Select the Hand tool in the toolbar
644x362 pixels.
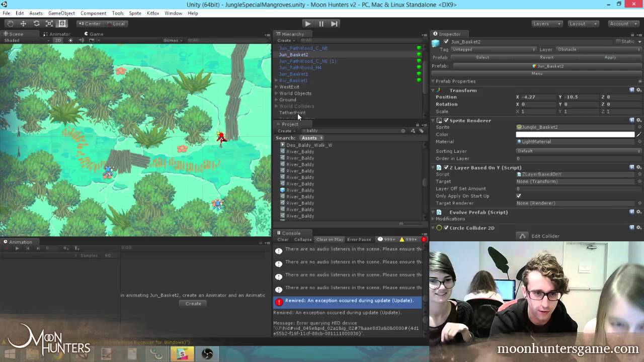(10, 24)
